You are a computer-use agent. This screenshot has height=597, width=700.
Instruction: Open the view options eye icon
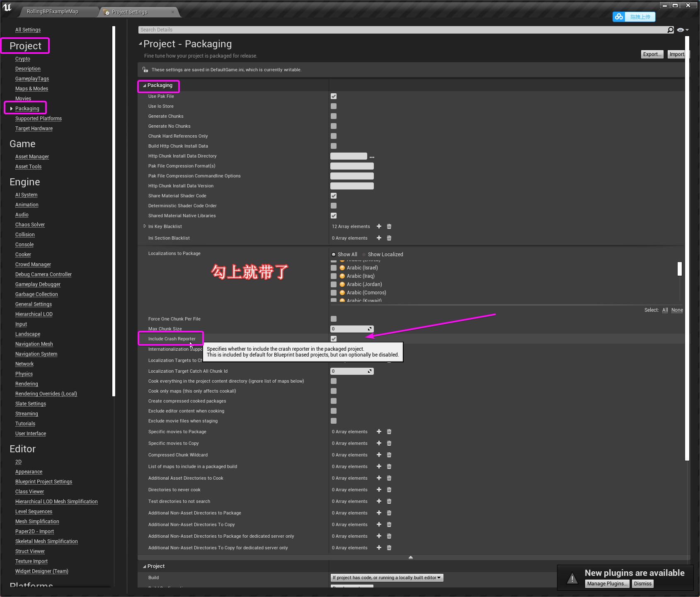(680, 29)
